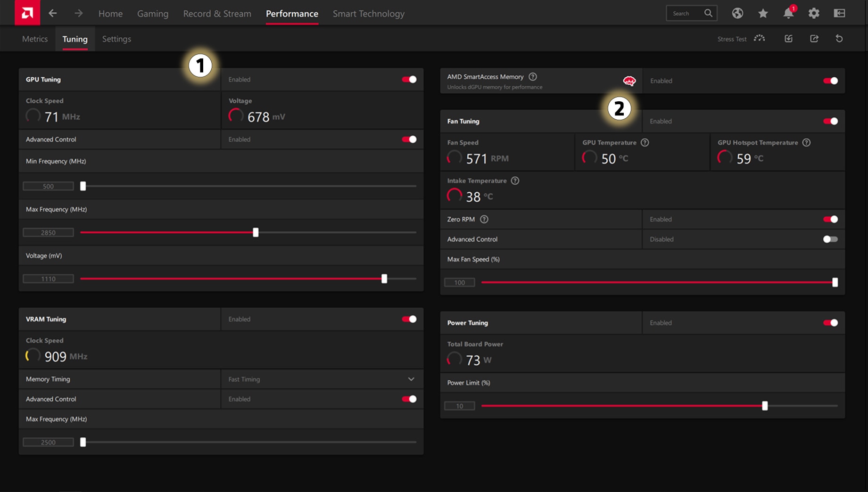Show help for GPU Temperature
This screenshot has width=868, height=492.
[645, 142]
